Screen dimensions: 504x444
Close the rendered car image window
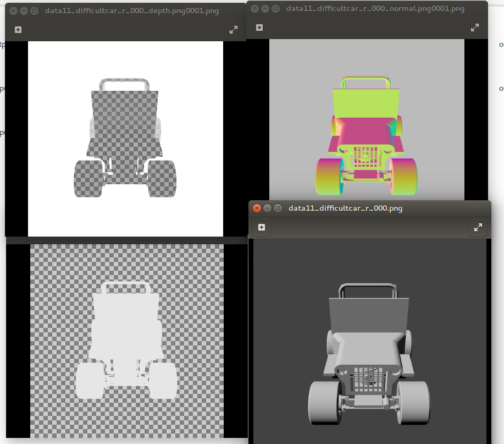(x=256, y=208)
